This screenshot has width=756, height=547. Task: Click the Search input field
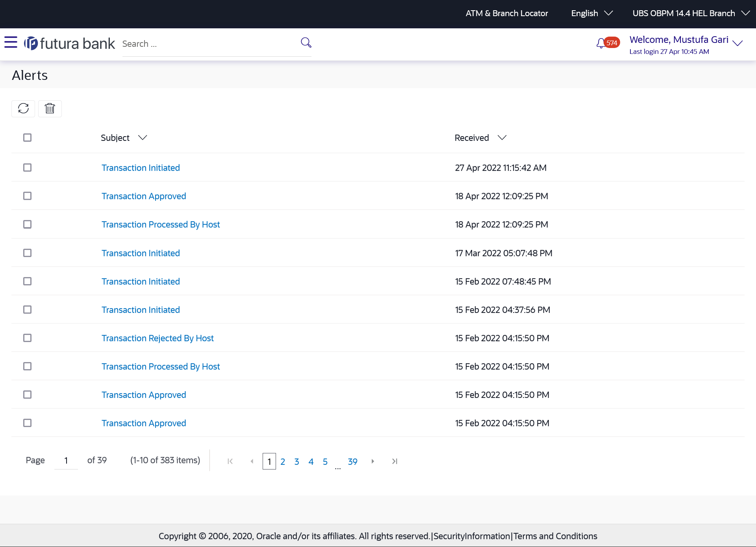click(209, 44)
